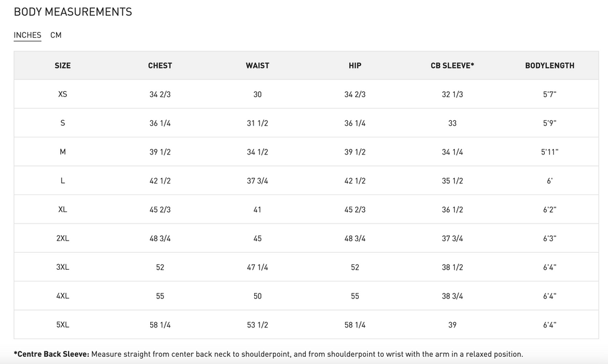Select the 5XL size row label

click(63, 325)
